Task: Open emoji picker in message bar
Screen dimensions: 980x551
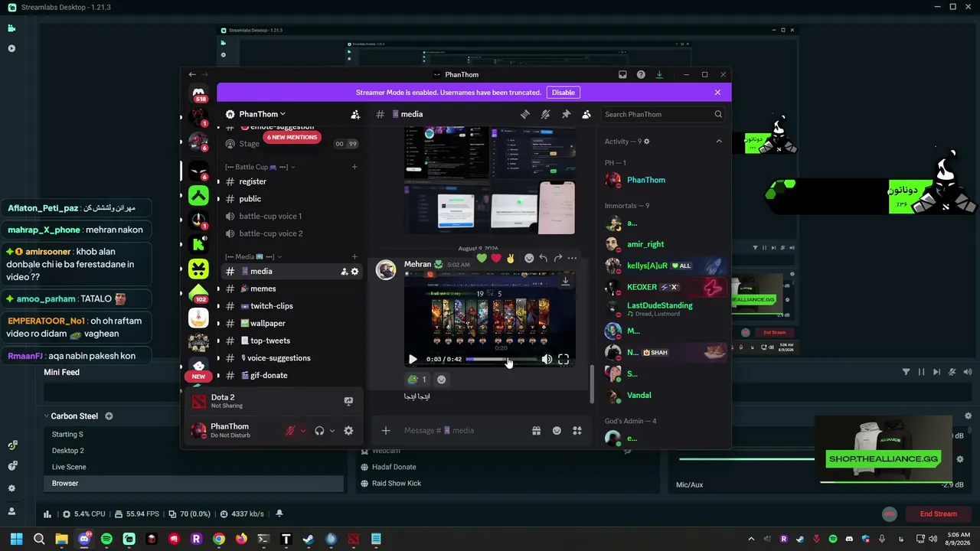Action: pyautogui.click(x=557, y=431)
